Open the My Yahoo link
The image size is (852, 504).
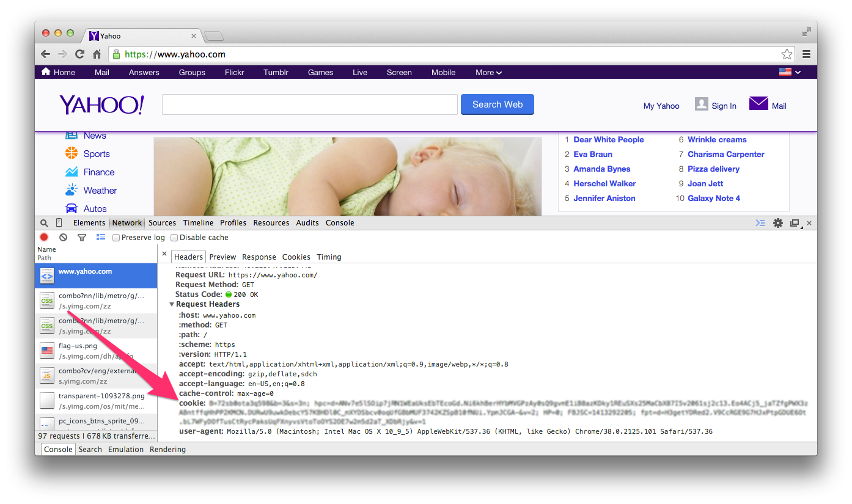click(661, 106)
